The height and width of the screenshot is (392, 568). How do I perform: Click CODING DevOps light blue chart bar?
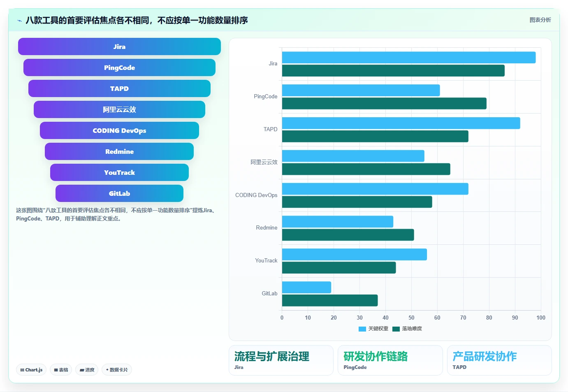coord(375,189)
